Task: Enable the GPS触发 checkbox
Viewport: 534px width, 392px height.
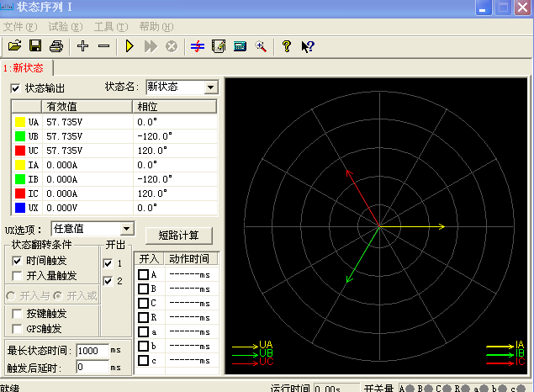Action: click(18, 328)
